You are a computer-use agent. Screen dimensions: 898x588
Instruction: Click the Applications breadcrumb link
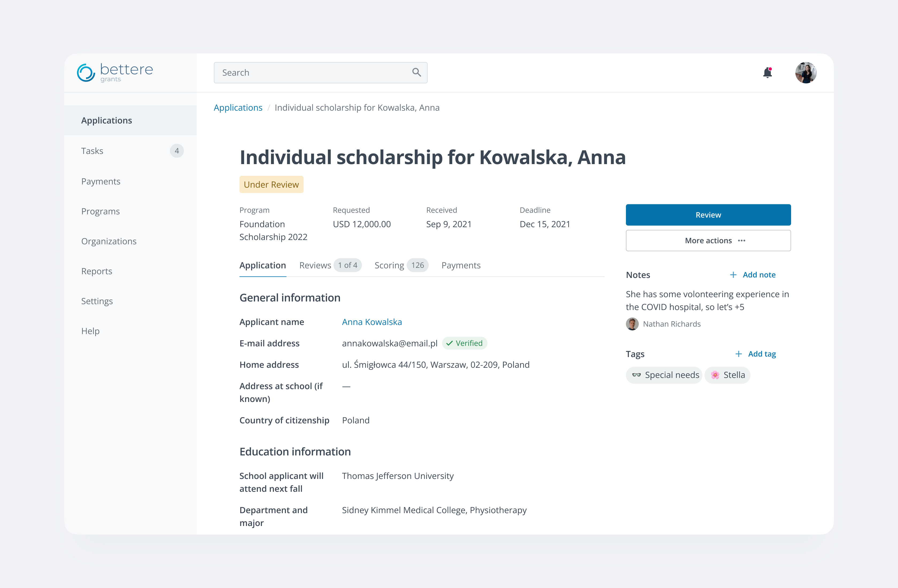click(238, 107)
